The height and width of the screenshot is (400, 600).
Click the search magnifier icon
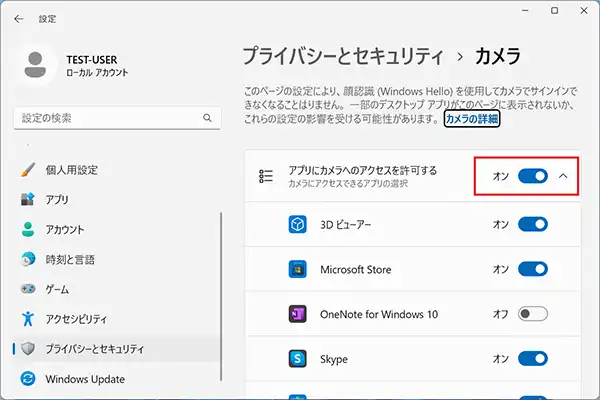[207, 118]
